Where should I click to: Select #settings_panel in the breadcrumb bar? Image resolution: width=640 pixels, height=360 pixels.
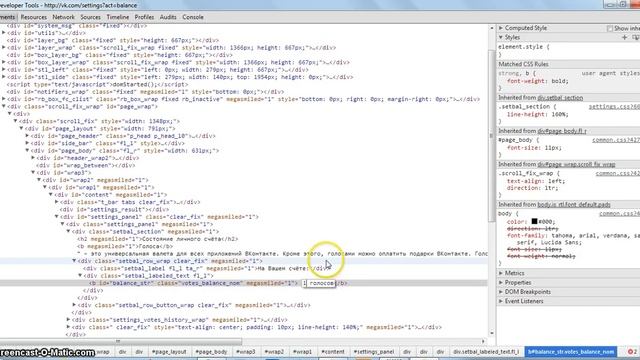pyautogui.click(x=374, y=351)
